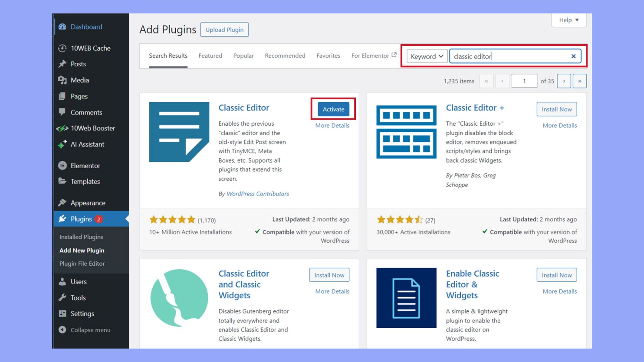Open the Popular plugins tab

click(243, 55)
